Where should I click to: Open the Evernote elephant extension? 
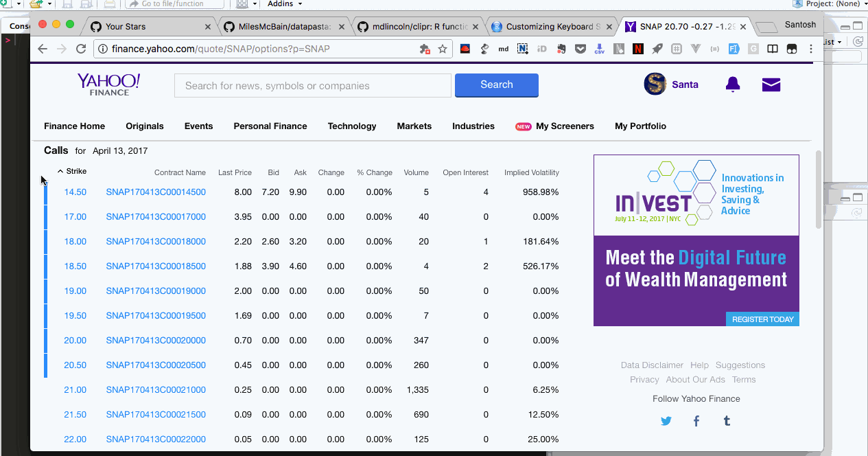pos(561,49)
